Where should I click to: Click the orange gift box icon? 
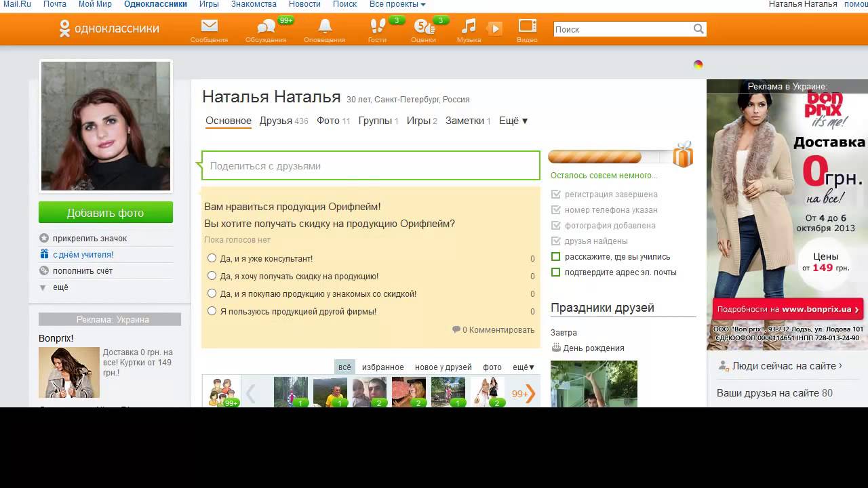pos(682,155)
